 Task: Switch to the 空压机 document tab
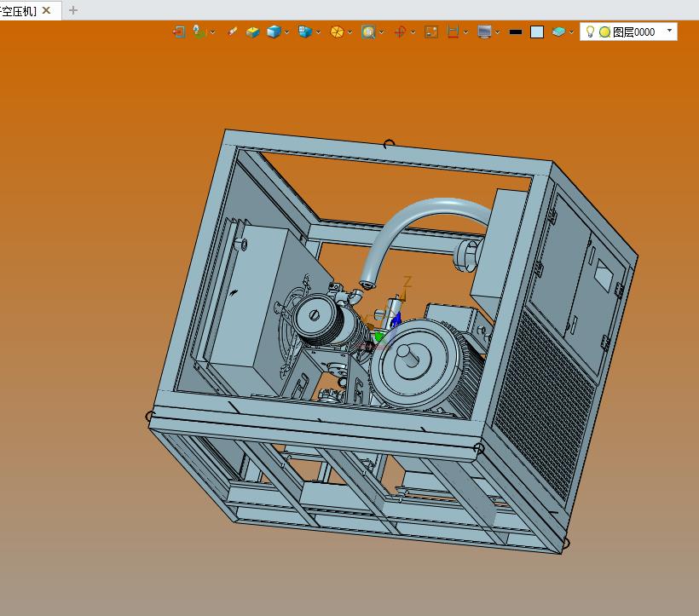19,10
